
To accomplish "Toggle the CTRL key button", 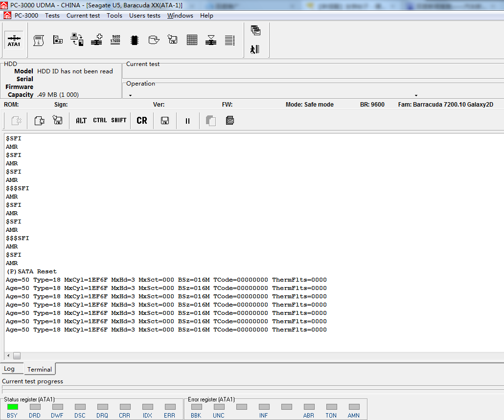I will click(100, 120).
